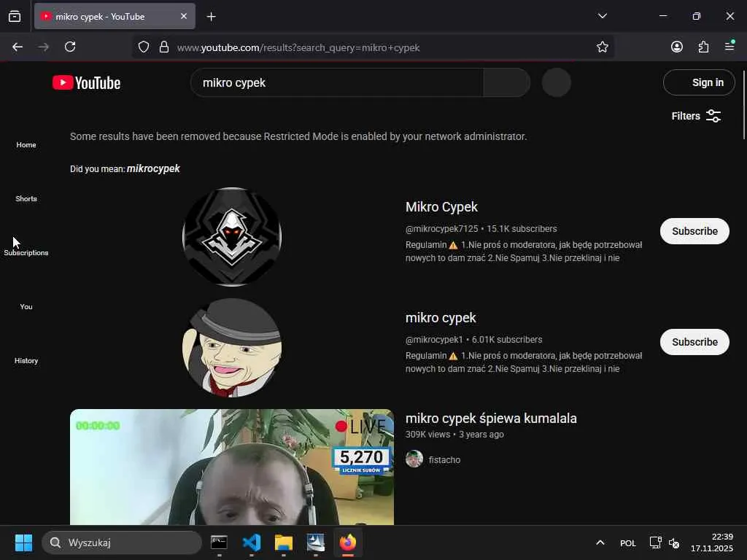This screenshot has width=747, height=560.
Task: Open the video title mikro cypek śpiewa kumalala
Action: click(491, 419)
